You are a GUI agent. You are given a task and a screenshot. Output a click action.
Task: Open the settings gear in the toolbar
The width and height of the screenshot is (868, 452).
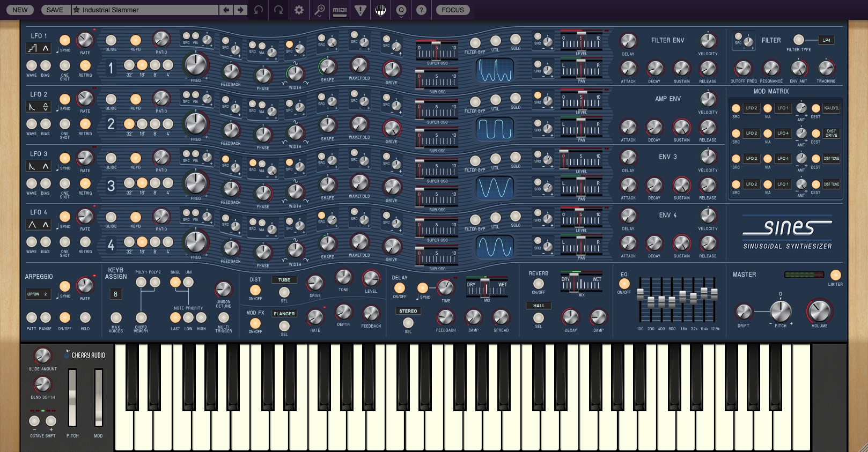(299, 10)
